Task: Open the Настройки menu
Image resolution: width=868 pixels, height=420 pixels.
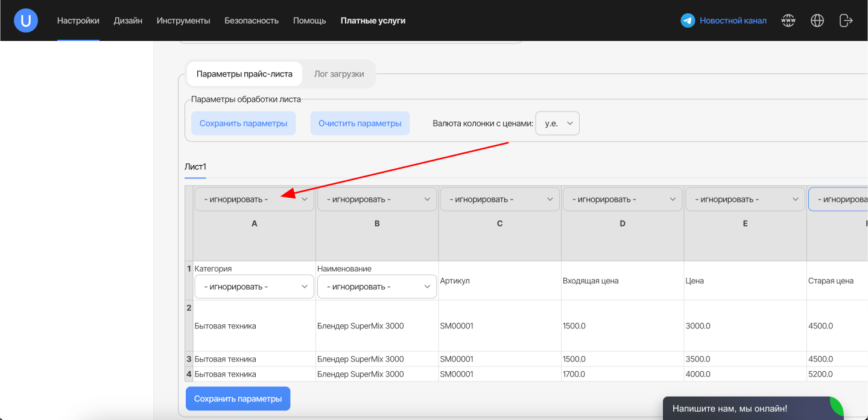Action: coord(78,20)
